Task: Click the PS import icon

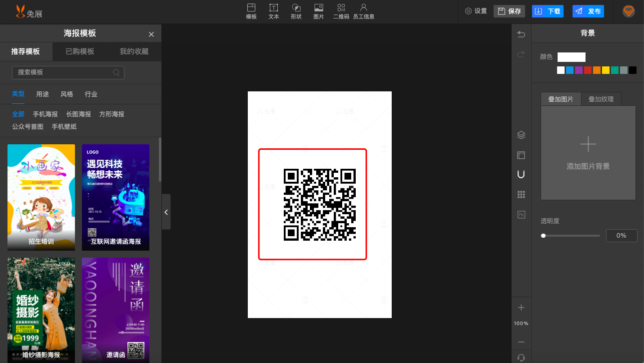Action: click(x=521, y=214)
